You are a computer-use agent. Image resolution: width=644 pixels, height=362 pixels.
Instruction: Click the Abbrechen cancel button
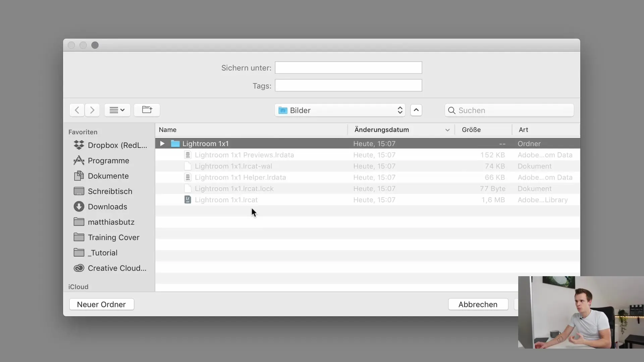coord(478,304)
